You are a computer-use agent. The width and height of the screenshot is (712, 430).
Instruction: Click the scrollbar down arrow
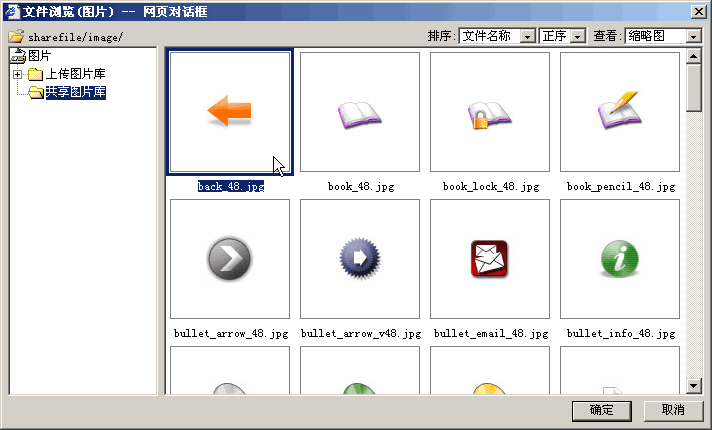(x=694, y=386)
